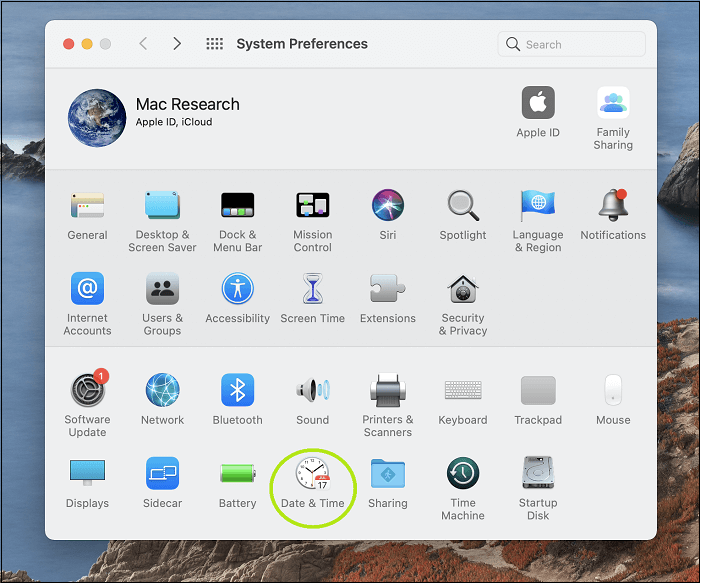702x583 pixels.
Task: Open the Bluetooth preference pane
Action: [237, 390]
